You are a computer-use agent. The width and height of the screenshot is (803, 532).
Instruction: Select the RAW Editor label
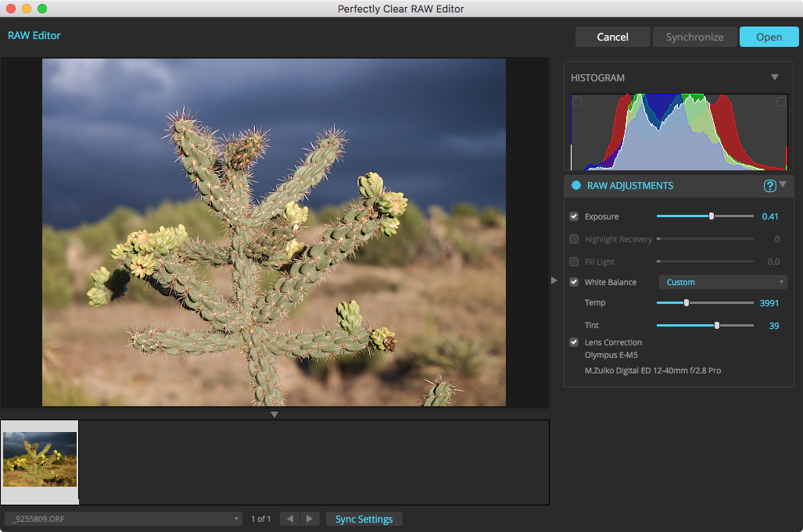[x=34, y=35]
